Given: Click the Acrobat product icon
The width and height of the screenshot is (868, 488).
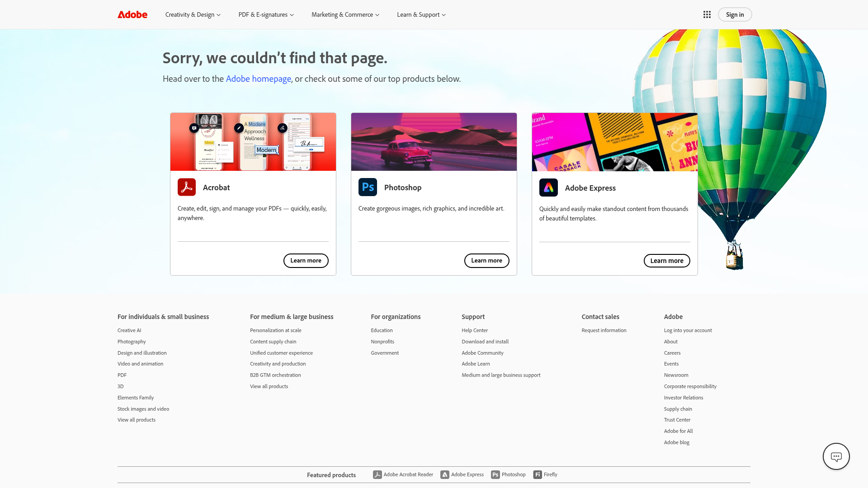Looking at the screenshot, I should coord(186,187).
